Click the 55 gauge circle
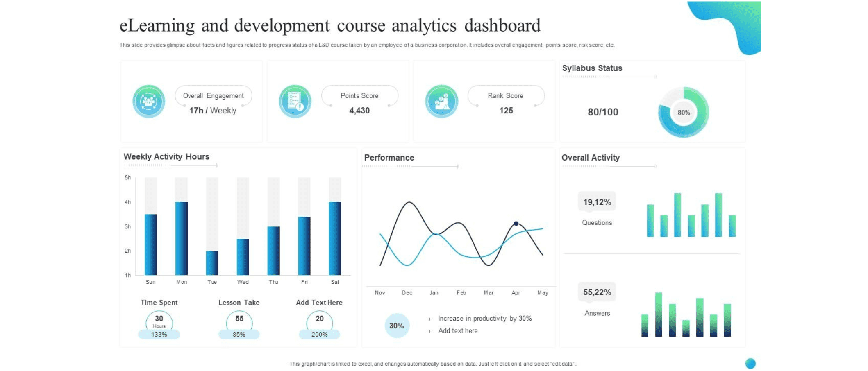The height and width of the screenshot is (371, 868). [239, 320]
